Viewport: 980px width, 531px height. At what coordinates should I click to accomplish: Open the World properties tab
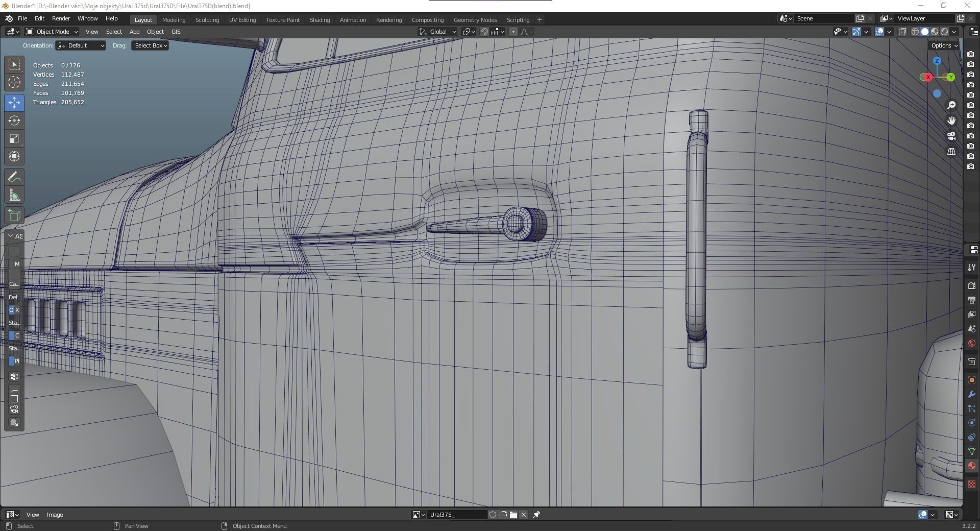tap(971, 343)
